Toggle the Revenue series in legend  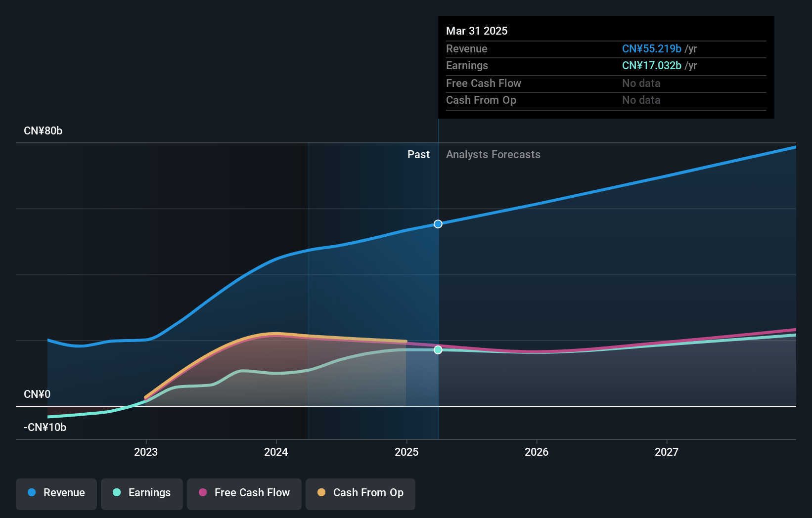pos(56,493)
